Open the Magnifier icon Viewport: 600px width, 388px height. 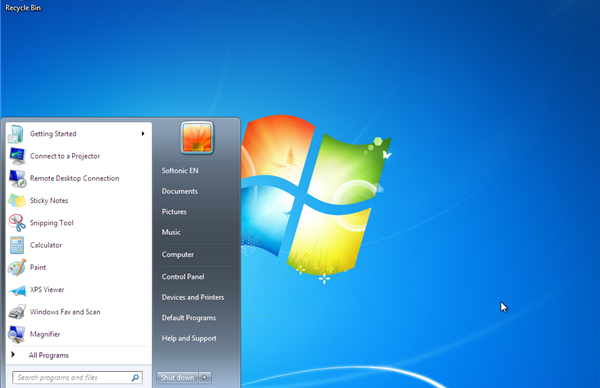17,334
